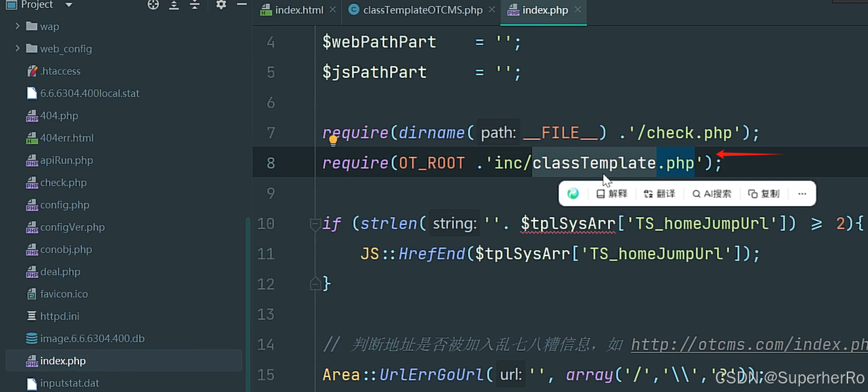Open config.php in project tree
This screenshot has height=392, width=868.
[x=64, y=204]
